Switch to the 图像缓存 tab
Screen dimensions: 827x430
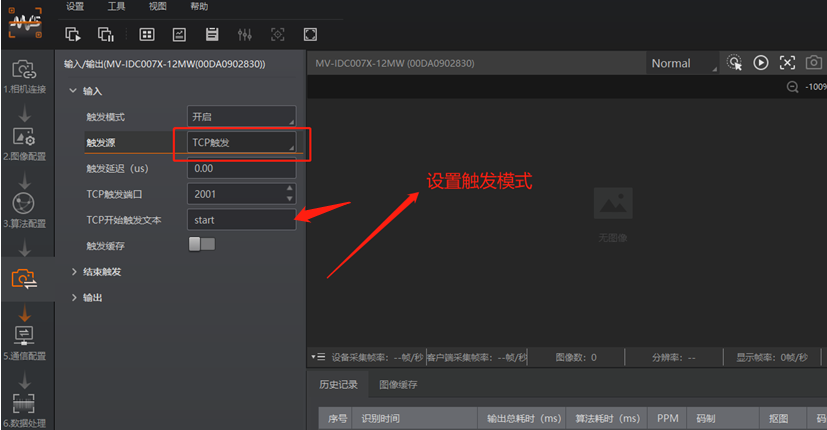398,385
